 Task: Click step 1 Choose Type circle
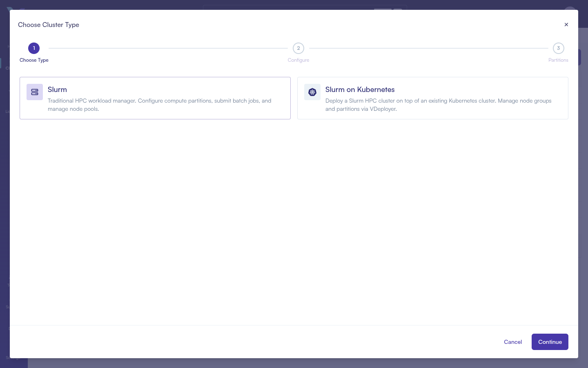point(34,48)
